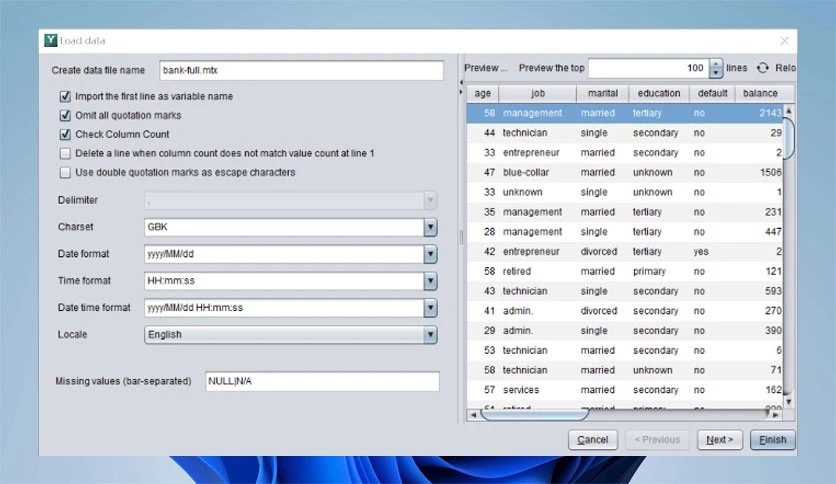Select the highlighted row with age 58 management
The image size is (836, 484).
[x=625, y=113]
